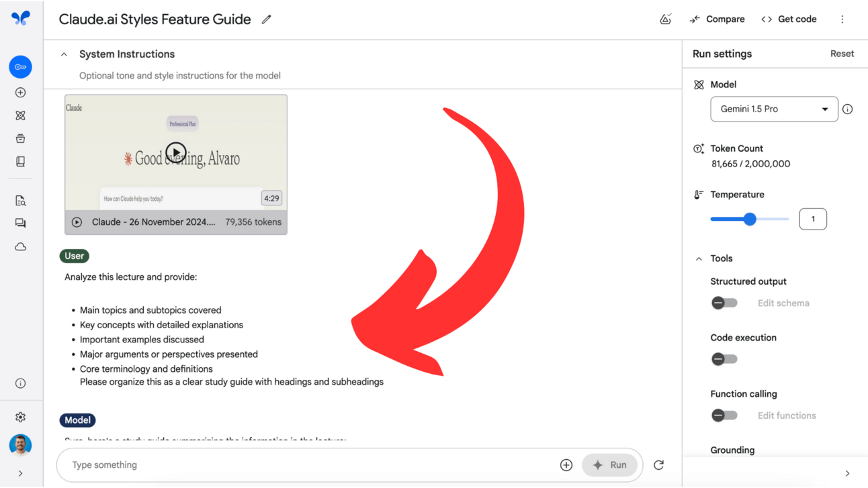This screenshot has width=868, height=488.
Task: Enable the Code execution switch
Action: [724, 359]
